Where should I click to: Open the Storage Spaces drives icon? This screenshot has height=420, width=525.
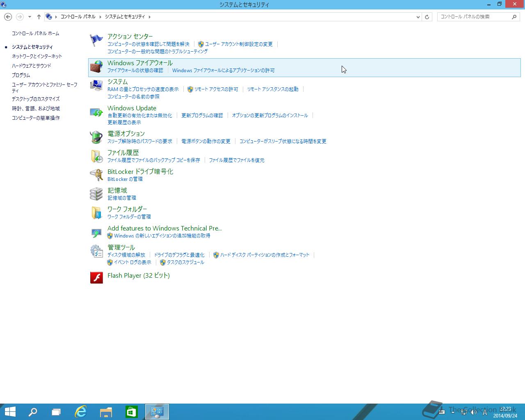96,194
